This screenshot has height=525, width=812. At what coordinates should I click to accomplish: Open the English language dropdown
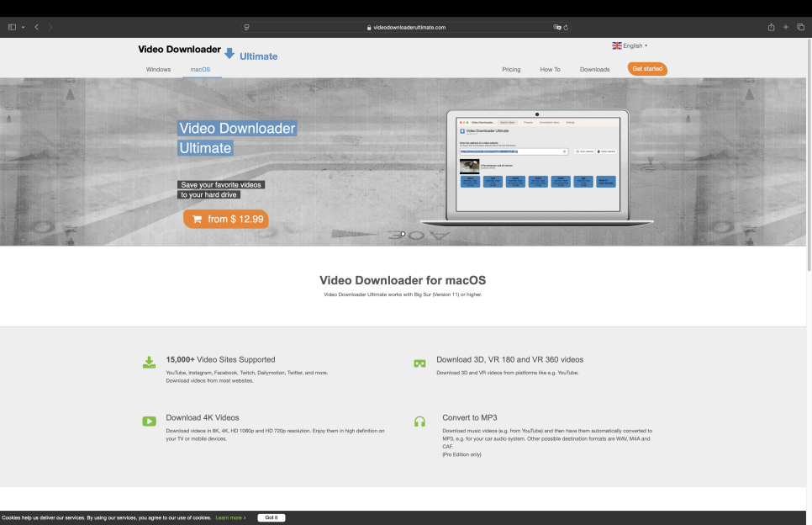[630, 45]
